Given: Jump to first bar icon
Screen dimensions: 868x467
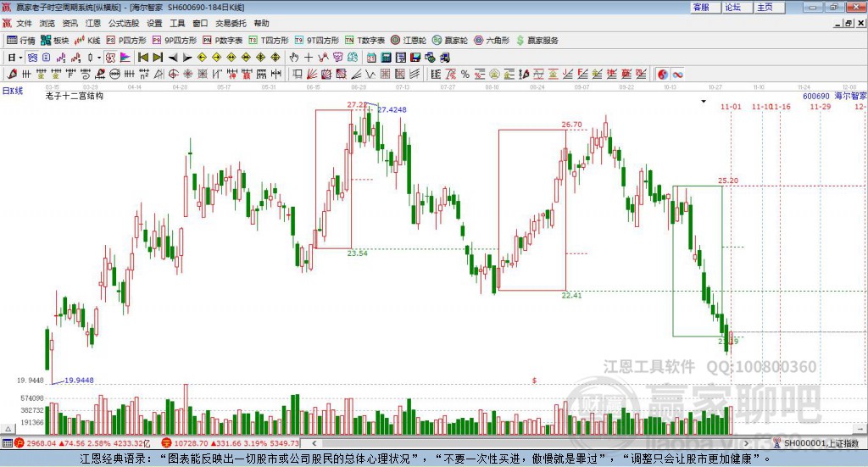Looking at the screenshot, I should [143, 58].
